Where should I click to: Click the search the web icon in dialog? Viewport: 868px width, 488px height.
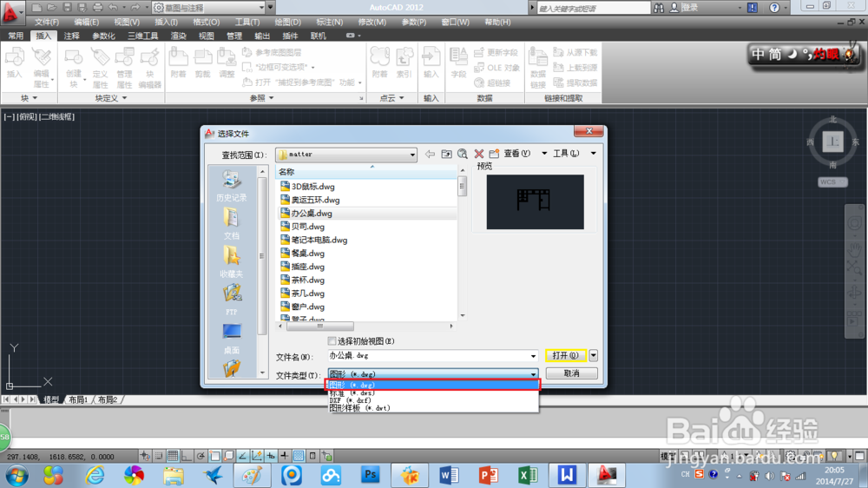(x=463, y=154)
